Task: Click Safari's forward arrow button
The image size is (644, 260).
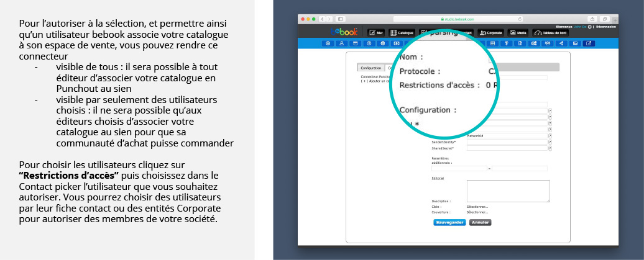Action: (x=329, y=19)
